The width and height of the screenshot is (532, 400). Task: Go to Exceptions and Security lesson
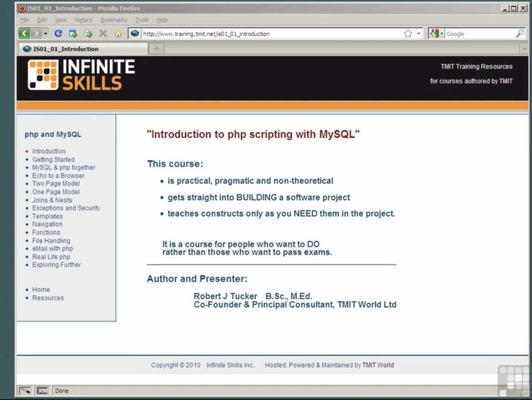(x=66, y=208)
